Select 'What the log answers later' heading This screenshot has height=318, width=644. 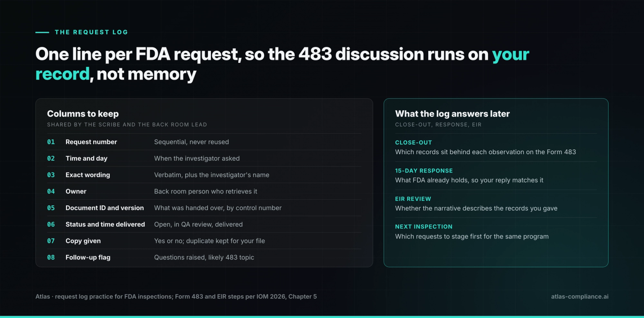(452, 114)
